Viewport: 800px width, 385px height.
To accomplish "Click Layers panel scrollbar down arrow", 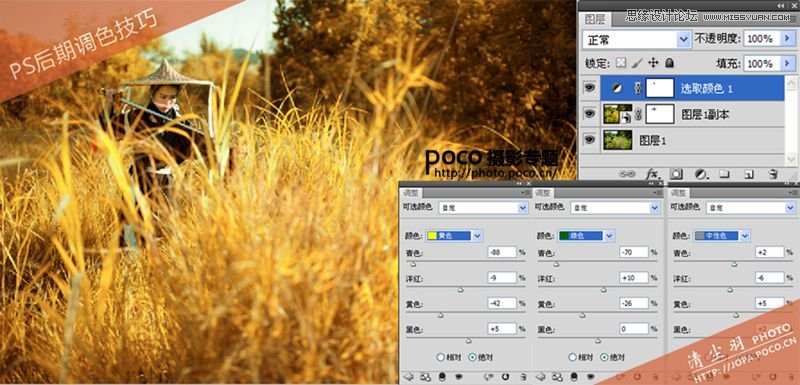I will (x=791, y=160).
